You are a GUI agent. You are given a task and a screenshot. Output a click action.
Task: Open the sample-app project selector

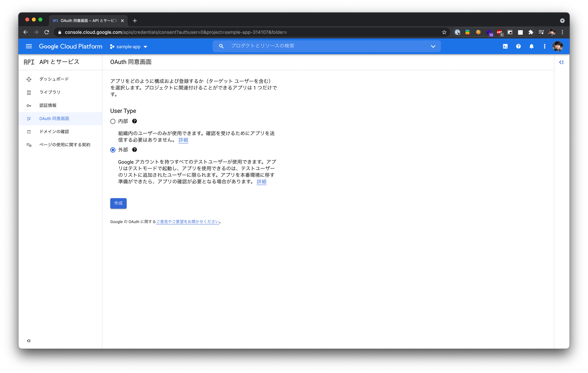[129, 47]
